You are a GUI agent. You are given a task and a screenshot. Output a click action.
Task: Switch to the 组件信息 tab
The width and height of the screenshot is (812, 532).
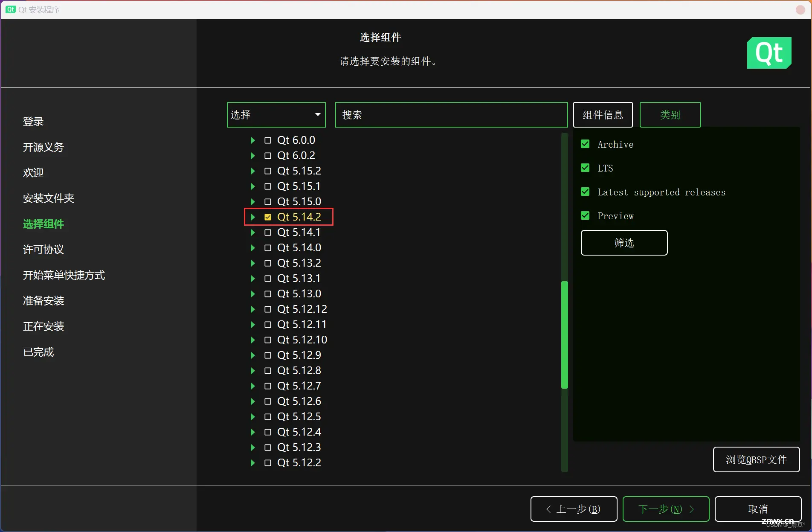click(x=603, y=115)
